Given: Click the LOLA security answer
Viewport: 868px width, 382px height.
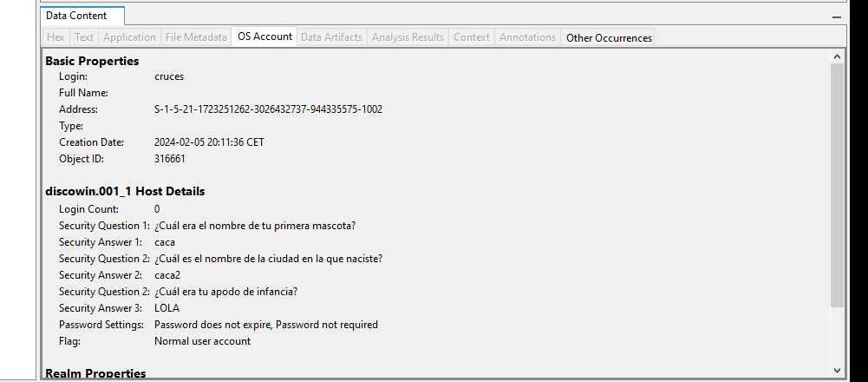Looking at the screenshot, I should coord(166,308).
